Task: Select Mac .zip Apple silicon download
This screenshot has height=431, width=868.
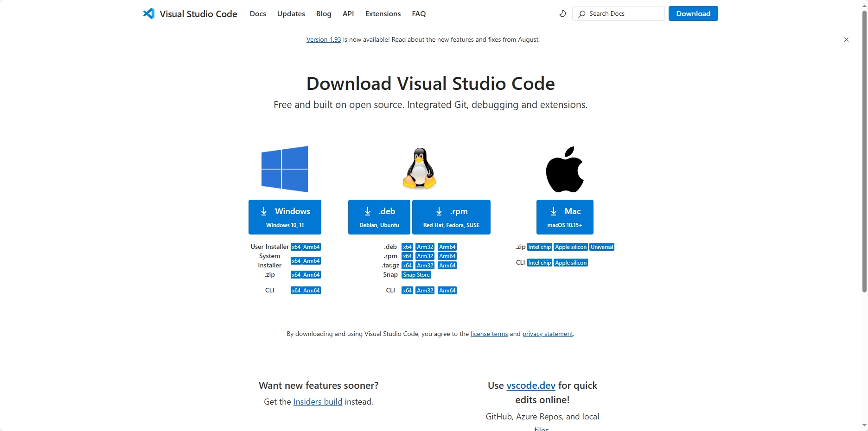Action: click(x=571, y=247)
